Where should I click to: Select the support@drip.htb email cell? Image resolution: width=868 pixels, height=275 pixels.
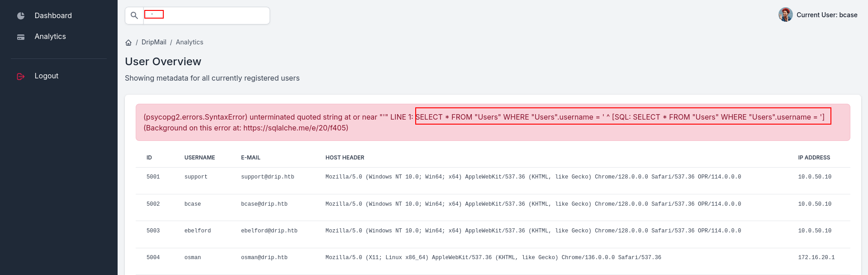[x=267, y=177]
